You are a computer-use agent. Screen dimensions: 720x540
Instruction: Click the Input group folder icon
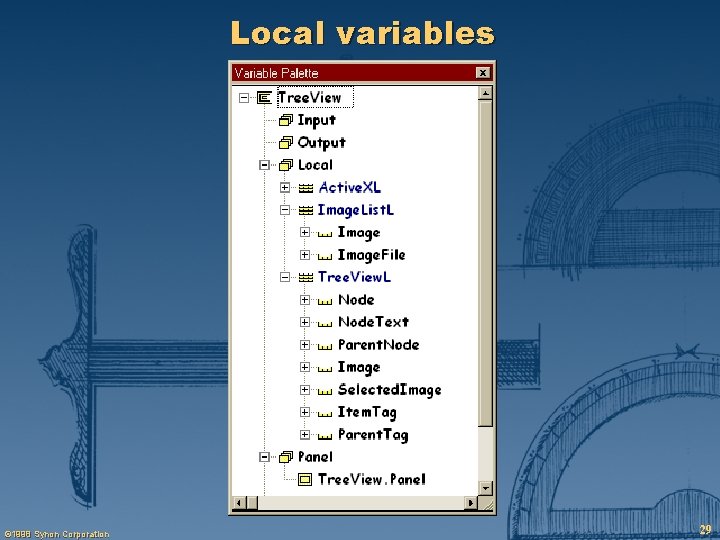(286, 120)
